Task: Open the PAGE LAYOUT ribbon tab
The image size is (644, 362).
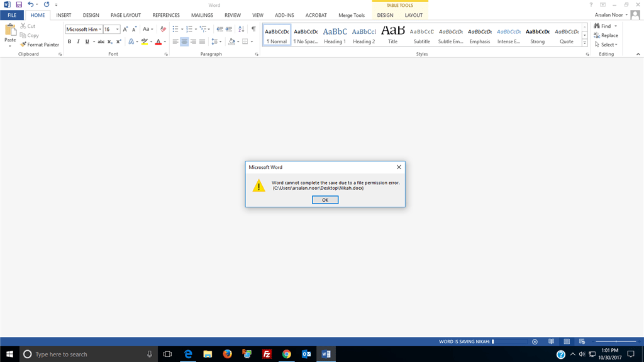Action: tap(126, 15)
